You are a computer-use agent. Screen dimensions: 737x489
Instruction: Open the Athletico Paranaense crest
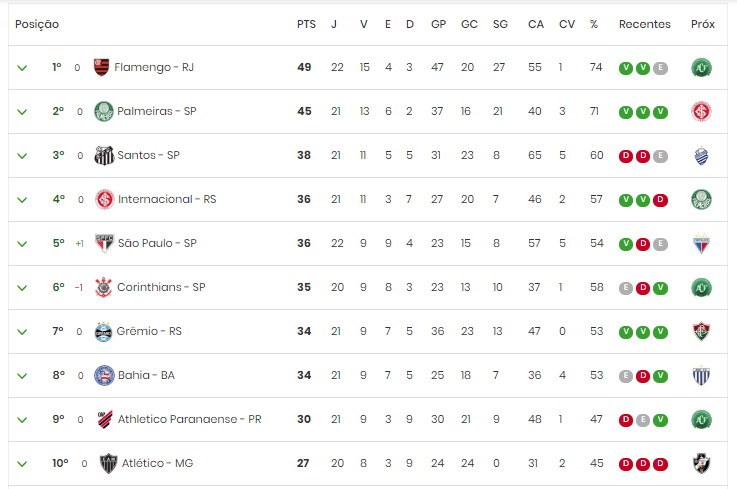tap(105, 419)
